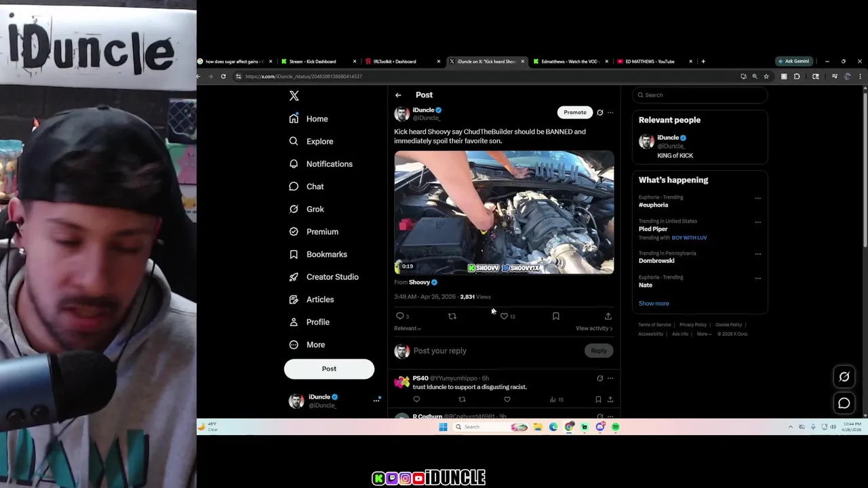Play the car engine video
The width and height of the screenshot is (868, 488).
click(x=504, y=213)
